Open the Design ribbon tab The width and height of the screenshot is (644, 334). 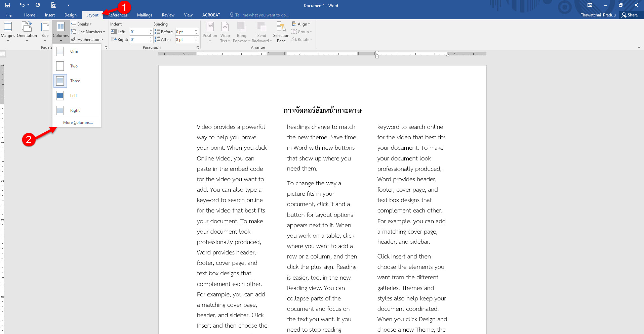(x=70, y=15)
